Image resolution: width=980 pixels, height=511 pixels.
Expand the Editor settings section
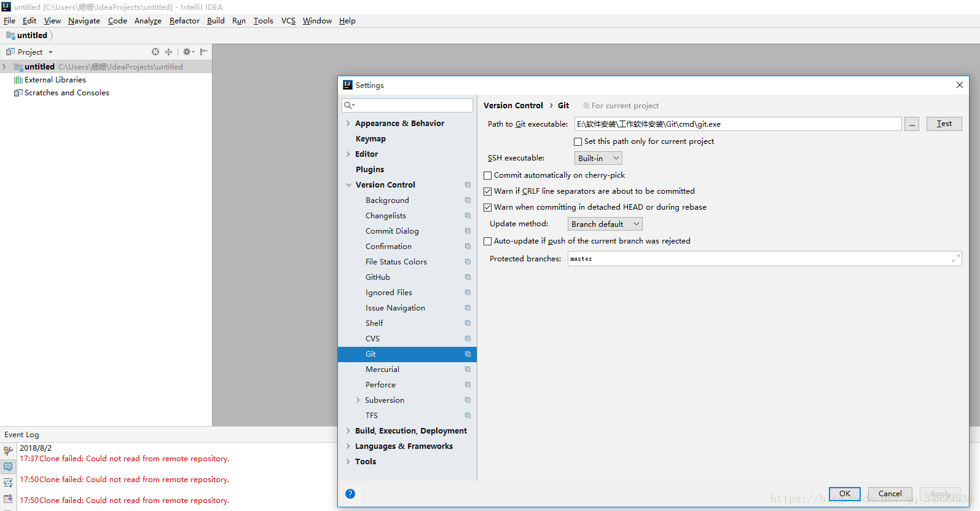tap(348, 154)
